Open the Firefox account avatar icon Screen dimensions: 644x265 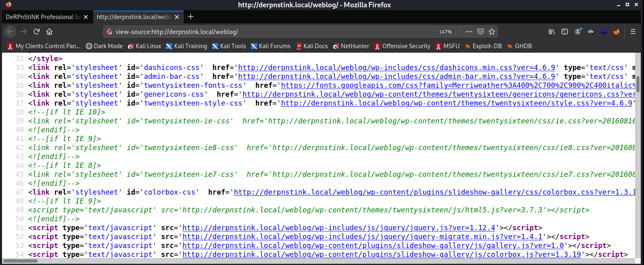click(578, 32)
